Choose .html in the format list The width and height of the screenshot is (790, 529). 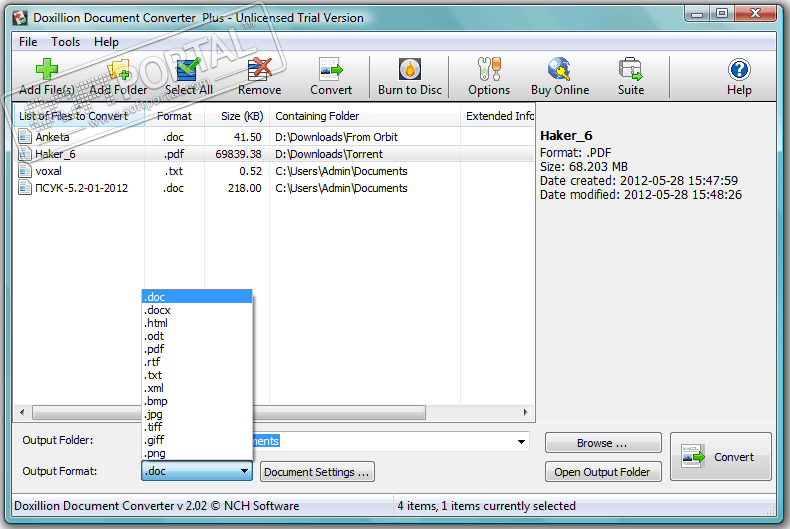(x=197, y=323)
